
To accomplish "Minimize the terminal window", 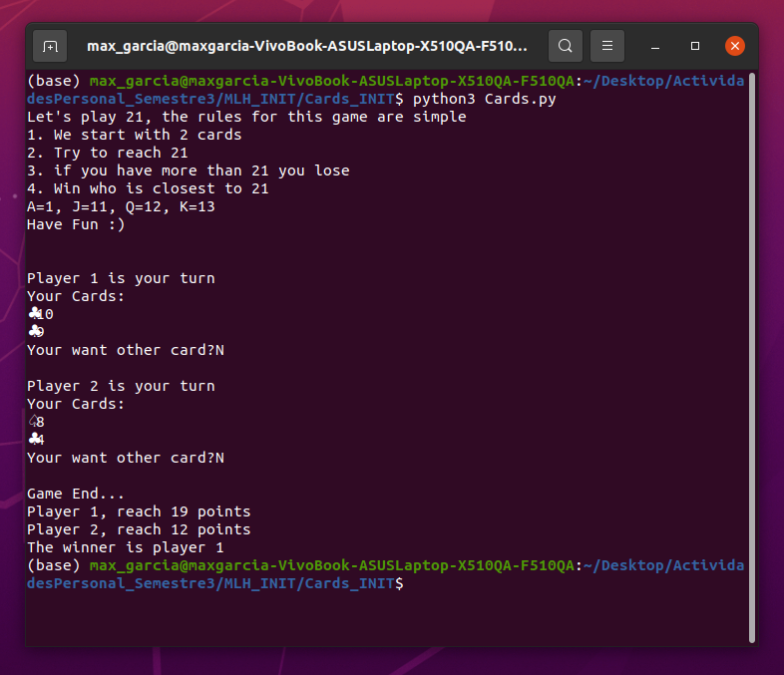I will pos(655,46).
